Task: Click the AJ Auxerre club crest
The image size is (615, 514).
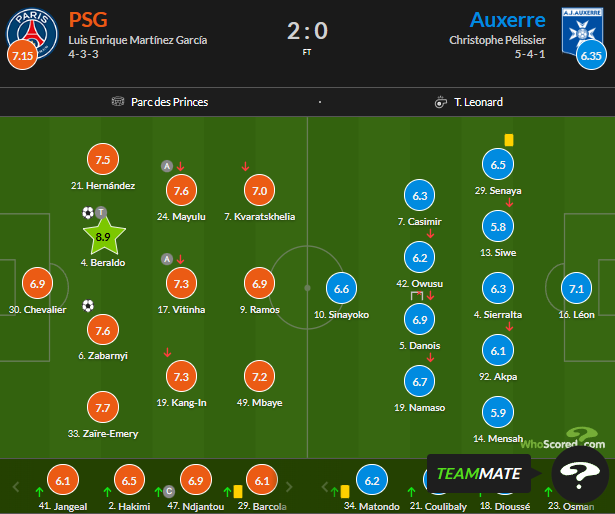Action: [x=585, y=30]
